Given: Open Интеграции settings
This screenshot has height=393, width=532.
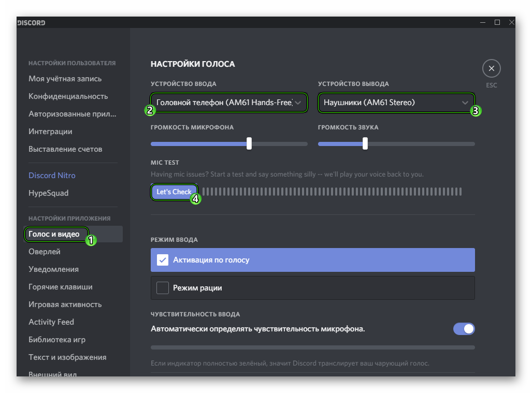Looking at the screenshot, I should (50, 132).
